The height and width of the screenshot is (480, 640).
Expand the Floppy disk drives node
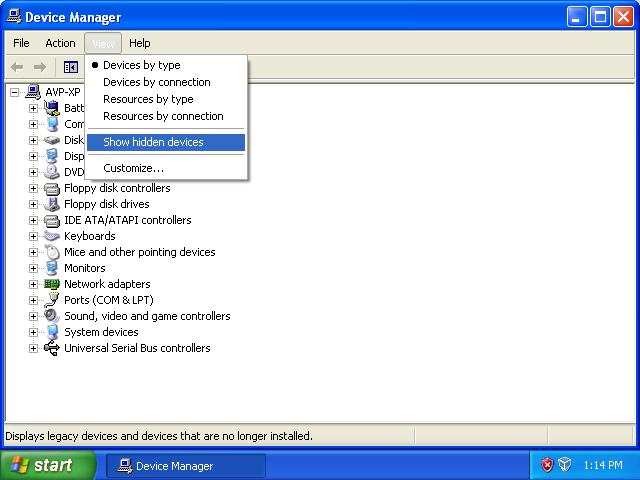pos(33,204)
